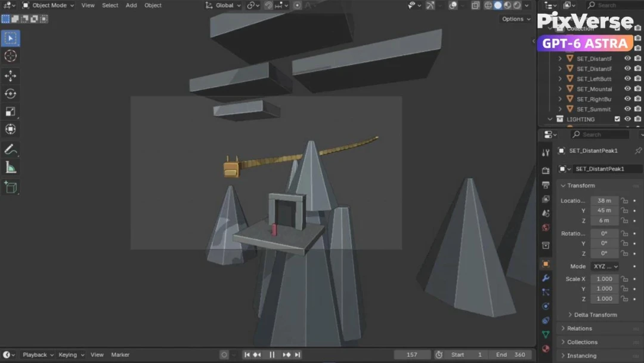The width and height of the screenshot is (644, 363).
Task: Open the timeline Marker menu
Action: [x=120, y=355]
